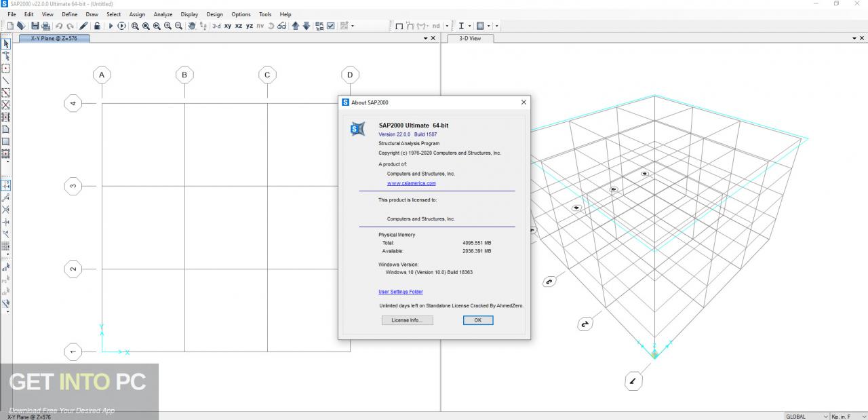Click the License Info... button
Screen dimensions: 868x420
[x=407, y=320]
